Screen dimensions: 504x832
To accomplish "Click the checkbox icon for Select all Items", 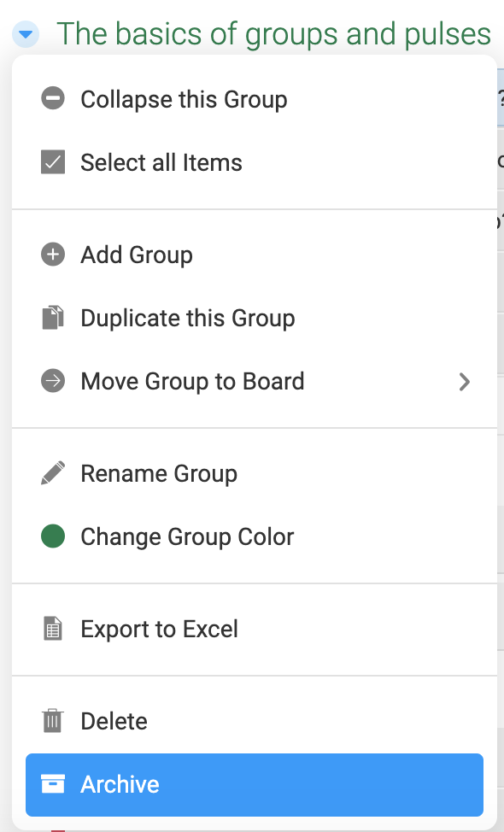I will [52, 161].
